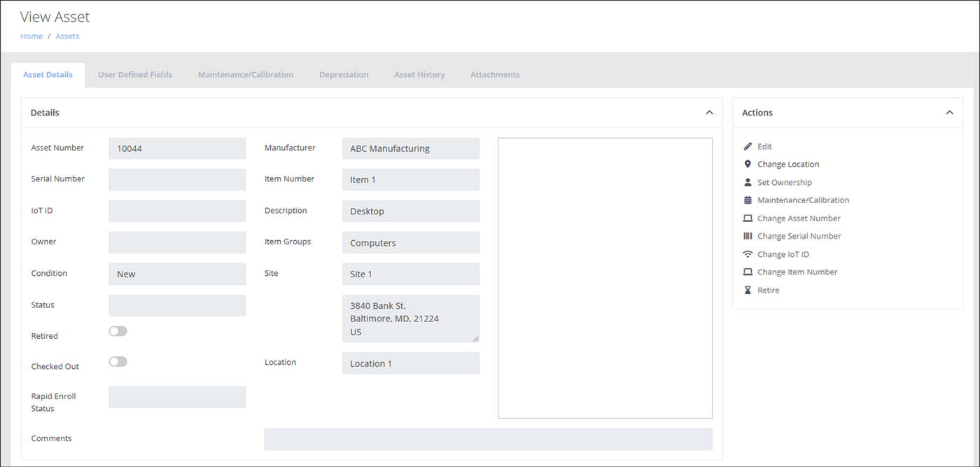Click the Site field Site 1

click(411, 274)
